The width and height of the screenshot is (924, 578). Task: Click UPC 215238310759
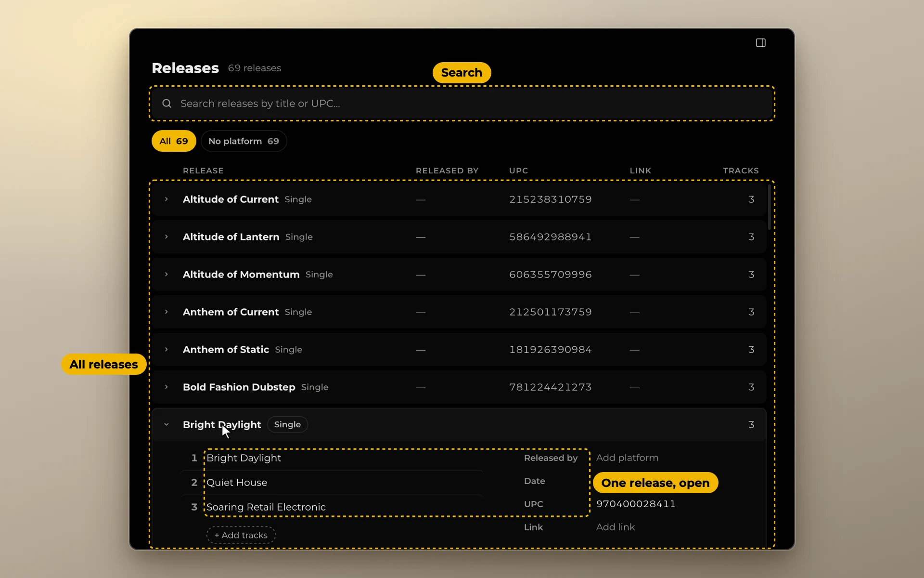[551, 199]
